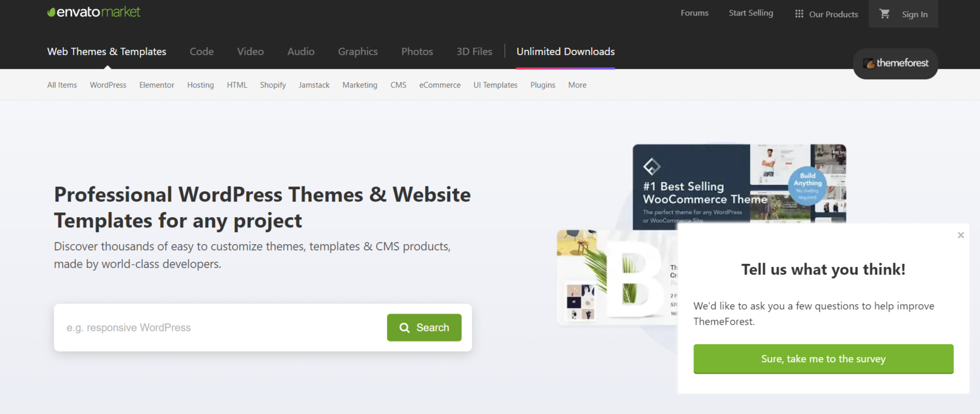Open the WordPress category dropdown
Image resolution: width=980 pixels, height=414 pixels.
pyautogui.click(x=108, y=85)
